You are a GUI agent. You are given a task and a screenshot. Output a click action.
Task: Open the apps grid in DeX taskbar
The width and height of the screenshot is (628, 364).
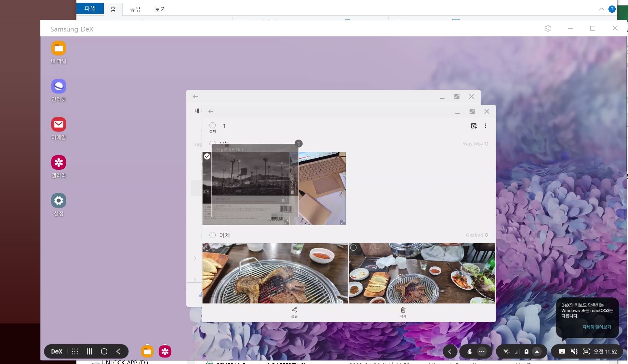[75, 351]
